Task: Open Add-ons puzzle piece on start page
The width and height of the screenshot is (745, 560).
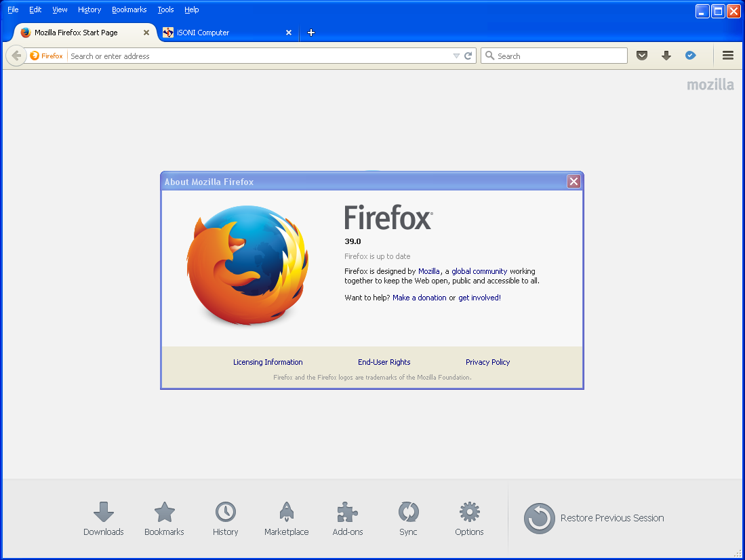Action: pos(348,519)
